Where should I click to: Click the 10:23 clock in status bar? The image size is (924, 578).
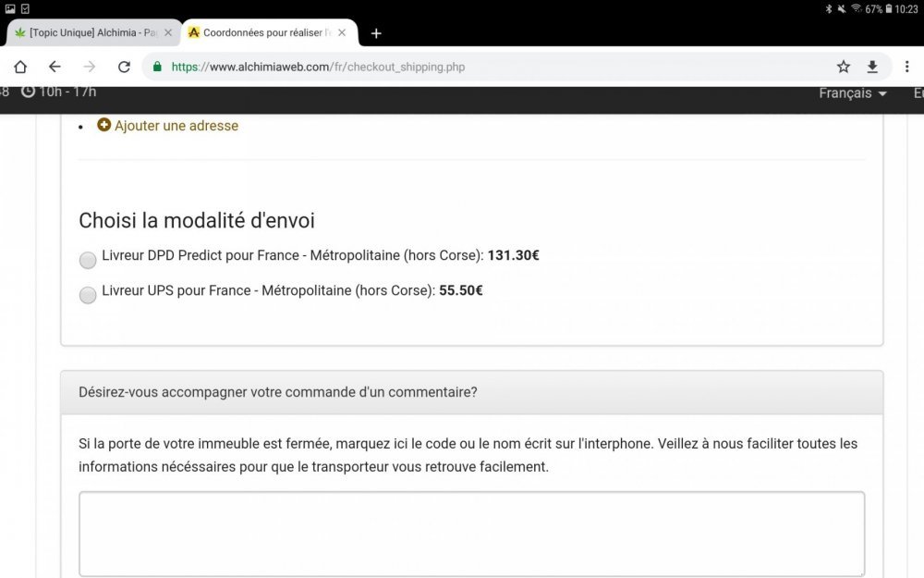pyautogui.click(x=906, y=9)
